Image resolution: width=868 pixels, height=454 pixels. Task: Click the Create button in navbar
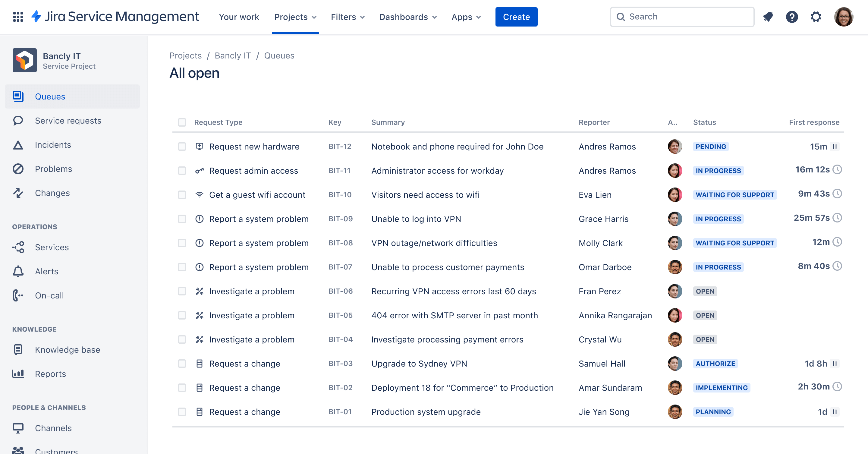[x=516, y=17]
